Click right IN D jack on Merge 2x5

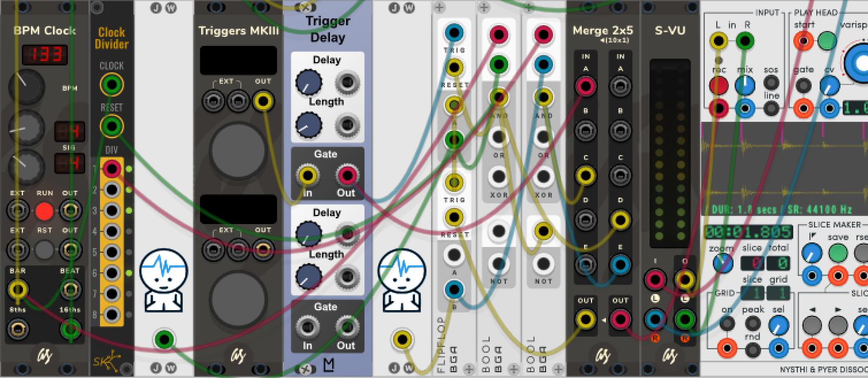coord(620,219)
